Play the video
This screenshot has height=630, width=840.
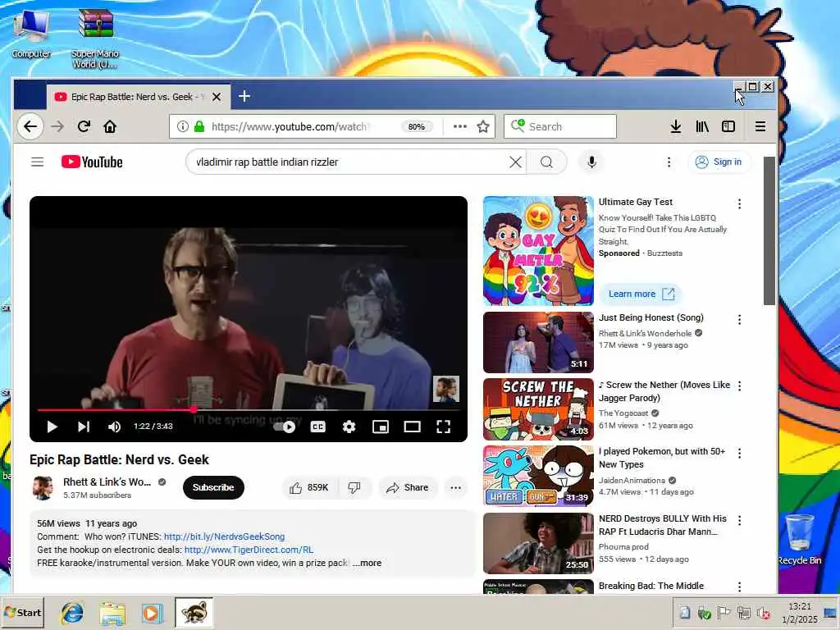52,427
